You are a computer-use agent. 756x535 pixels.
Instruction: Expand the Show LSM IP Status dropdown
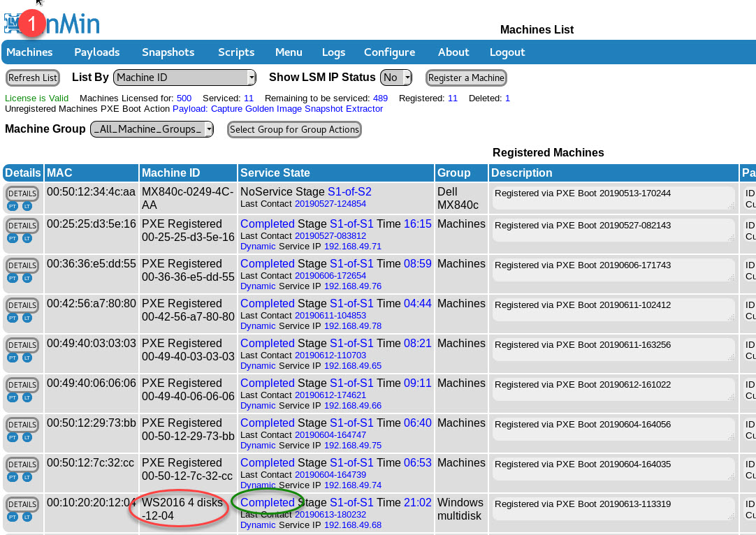click(397, 78)
